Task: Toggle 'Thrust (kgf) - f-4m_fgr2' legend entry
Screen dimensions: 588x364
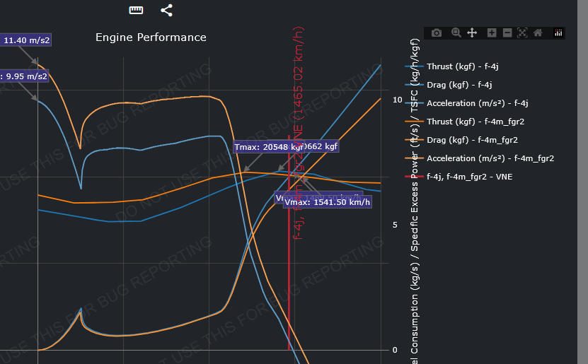Action: click(475, 122)
